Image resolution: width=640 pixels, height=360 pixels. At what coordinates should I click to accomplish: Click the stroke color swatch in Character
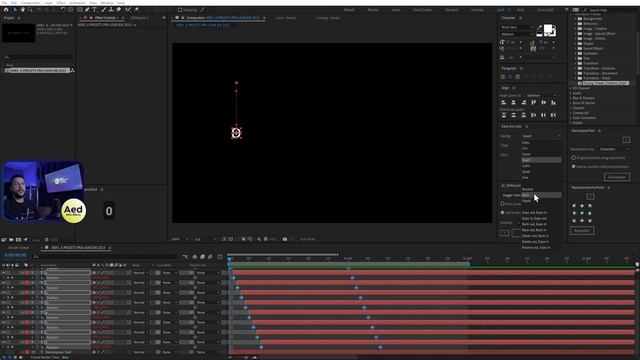(x=553, y=33)
